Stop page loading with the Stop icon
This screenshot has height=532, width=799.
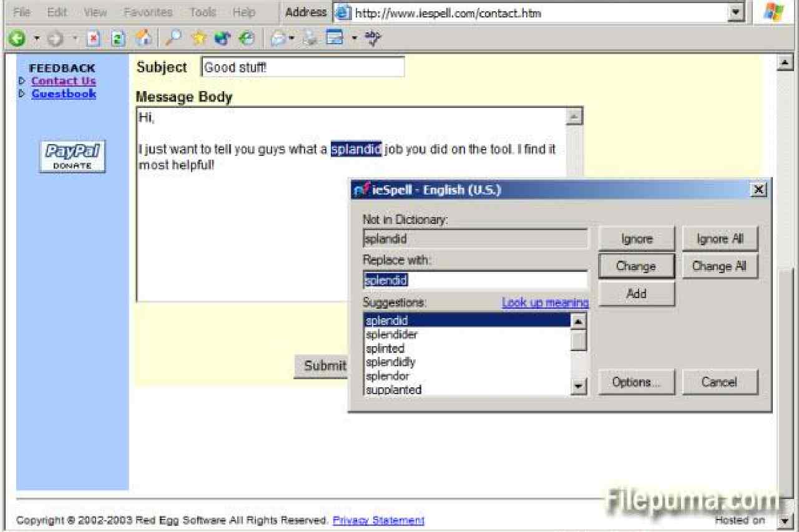click(92, 39)
